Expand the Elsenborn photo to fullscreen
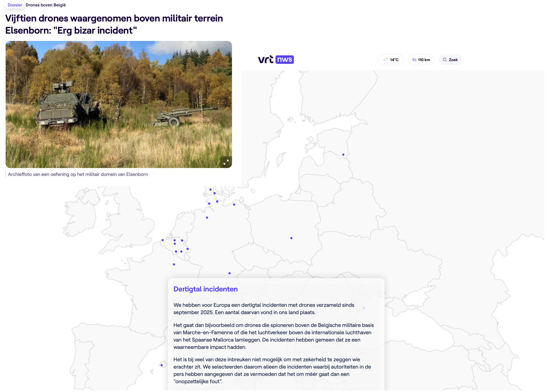Image resolution: width=546 pixels, height=392 pixels. coord(226,162)
